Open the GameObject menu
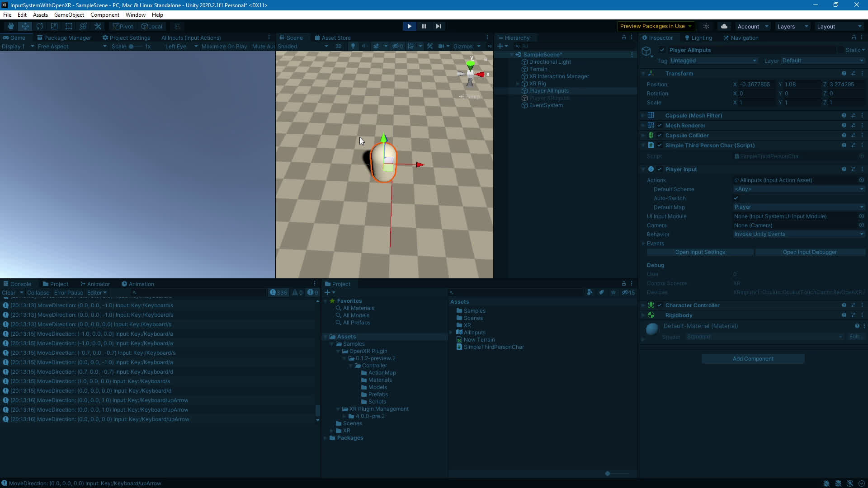This screenshot has width=868, height=488. 69,15
